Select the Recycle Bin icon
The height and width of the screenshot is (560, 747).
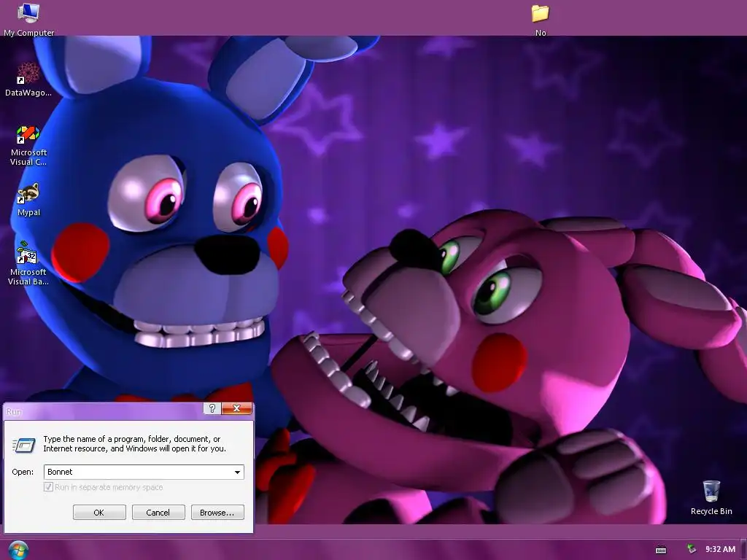tap(711, 497)
